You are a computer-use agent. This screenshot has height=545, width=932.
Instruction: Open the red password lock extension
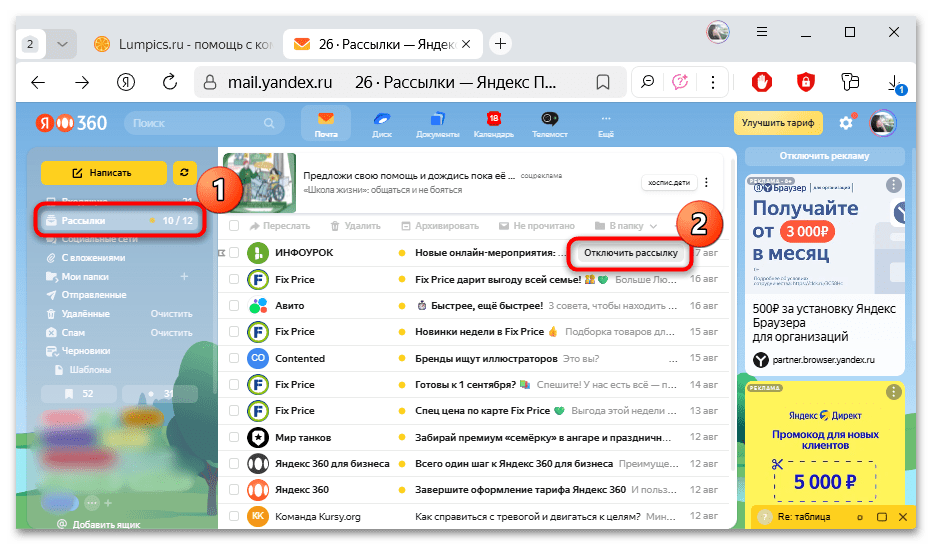click(x=805, y=82)
